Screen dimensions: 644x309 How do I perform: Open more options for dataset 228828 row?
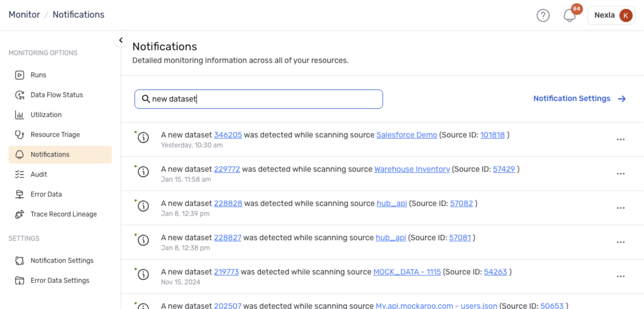(621, 208)
